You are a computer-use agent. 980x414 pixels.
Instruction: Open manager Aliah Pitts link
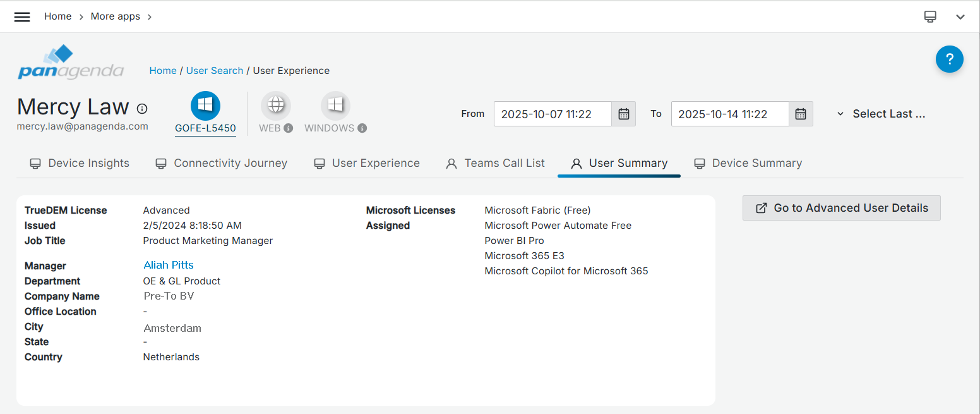(169, 265)
